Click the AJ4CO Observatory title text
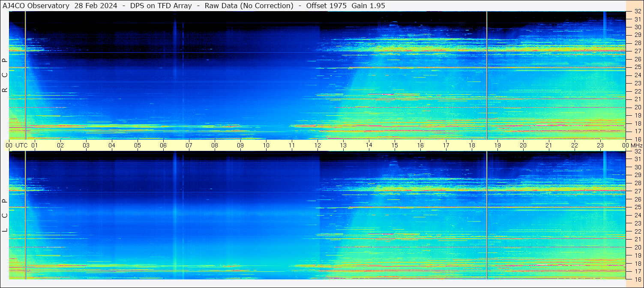Image resolution: width=644 pixels, height=288 pixels. [36, 6]
